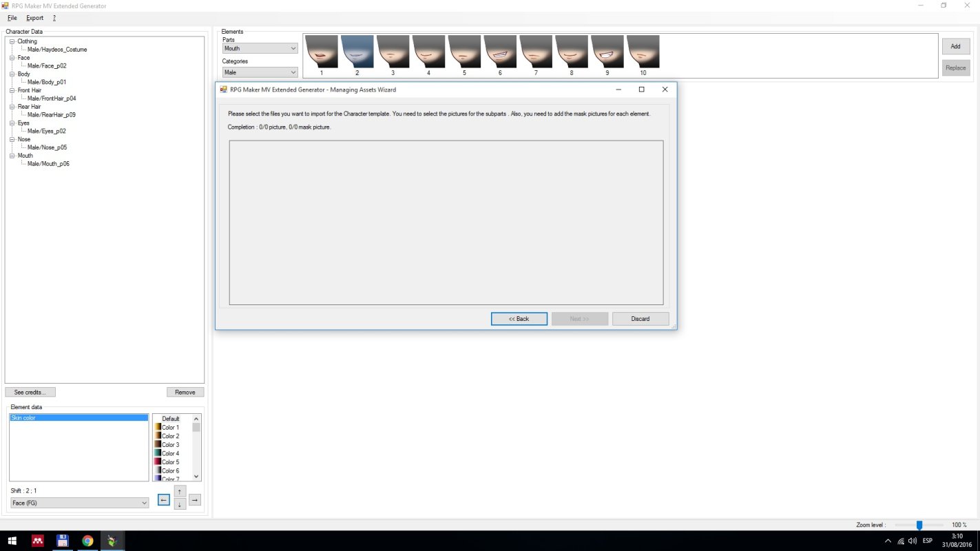Collapse the Mouth tree node
The image size is (980, 551).
tap(12, 156)
